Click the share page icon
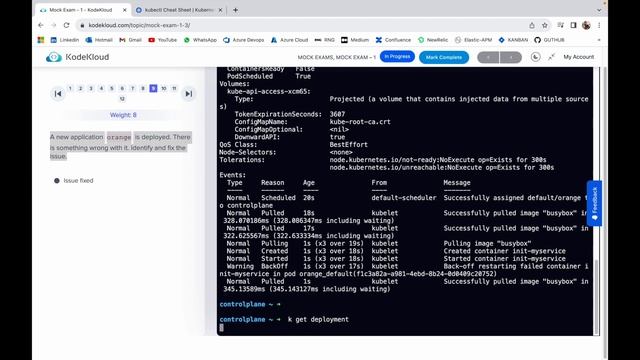The width and height of the screenshot is (640, 360). (x=532, y=25)
